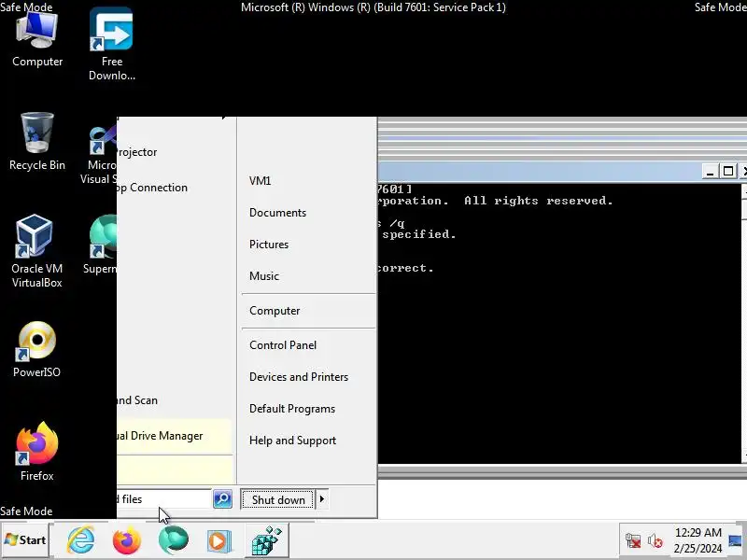Open Windows Media Player from the taskbar
The image size is (747, 560).
coord(218,541)
